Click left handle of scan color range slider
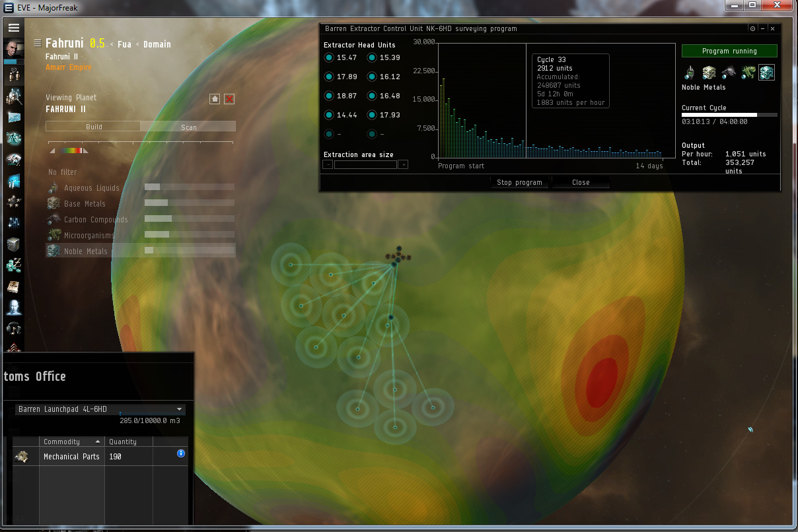 click(x=53, y=151)
